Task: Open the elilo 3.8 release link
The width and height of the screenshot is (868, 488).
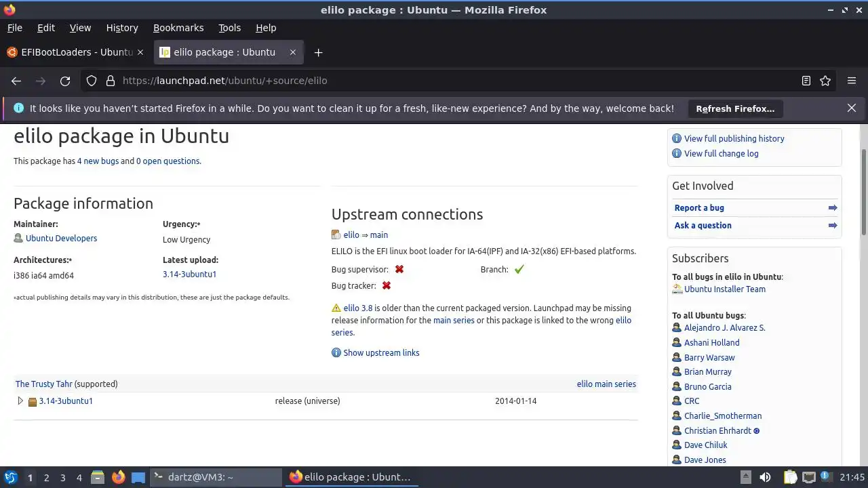Action: tap(358, 308)
